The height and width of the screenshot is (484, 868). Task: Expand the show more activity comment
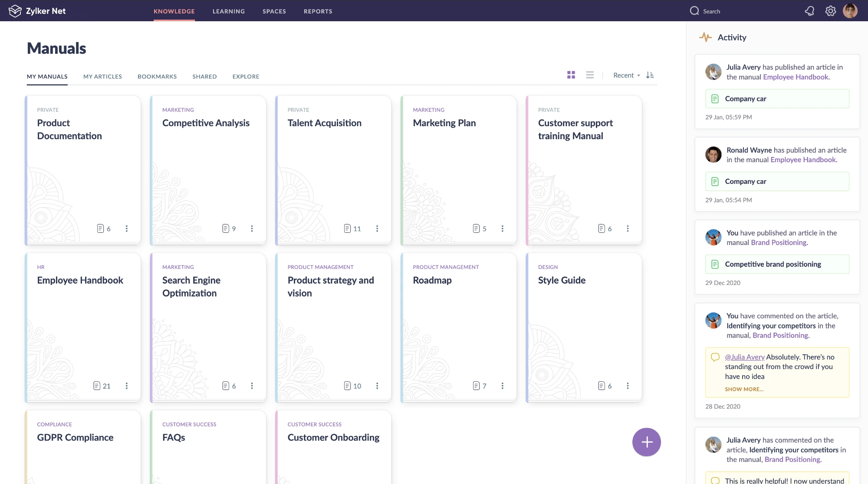[x=744, y=389]
